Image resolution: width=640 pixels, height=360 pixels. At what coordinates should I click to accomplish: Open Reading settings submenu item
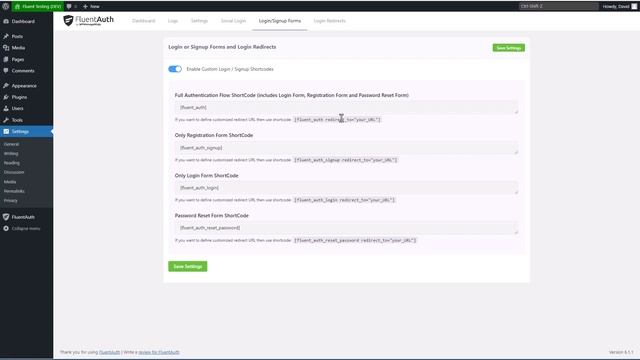tap(11, 163)
